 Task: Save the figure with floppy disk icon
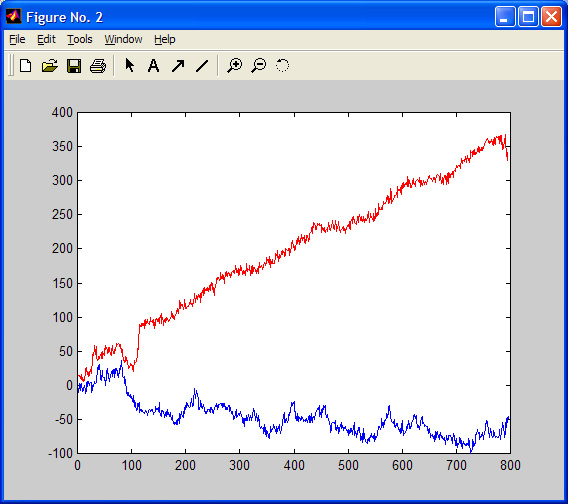coord(74,66)
